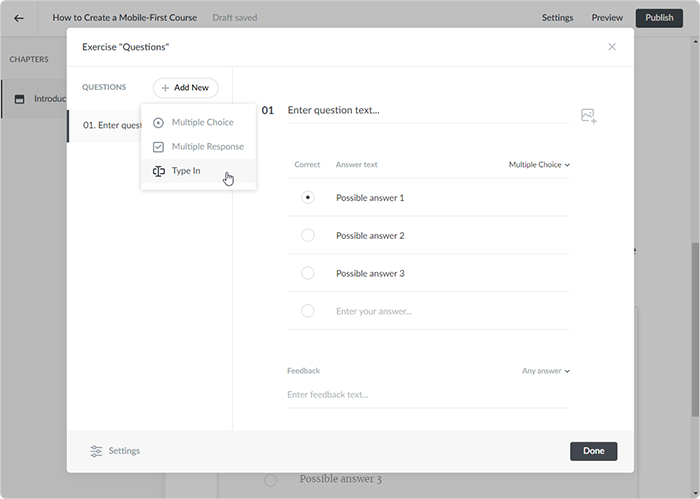Add an image to the question

[x=588, y=116]
